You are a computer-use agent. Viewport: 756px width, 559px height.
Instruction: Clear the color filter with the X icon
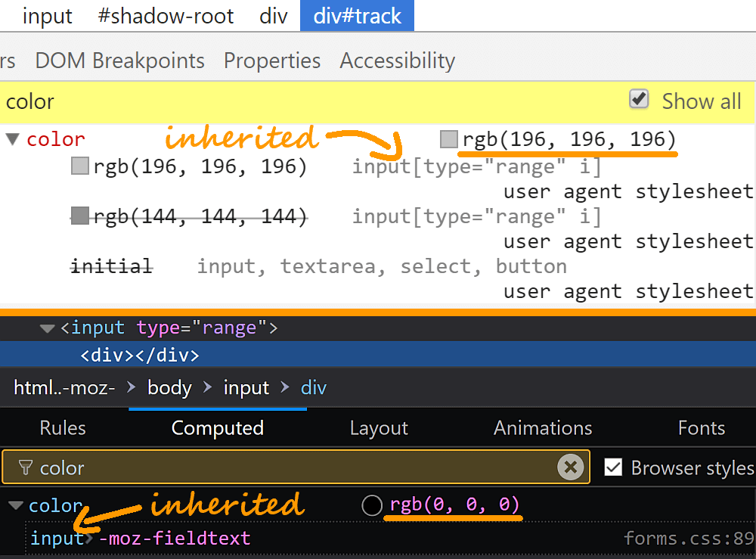(x=571, y=467)
